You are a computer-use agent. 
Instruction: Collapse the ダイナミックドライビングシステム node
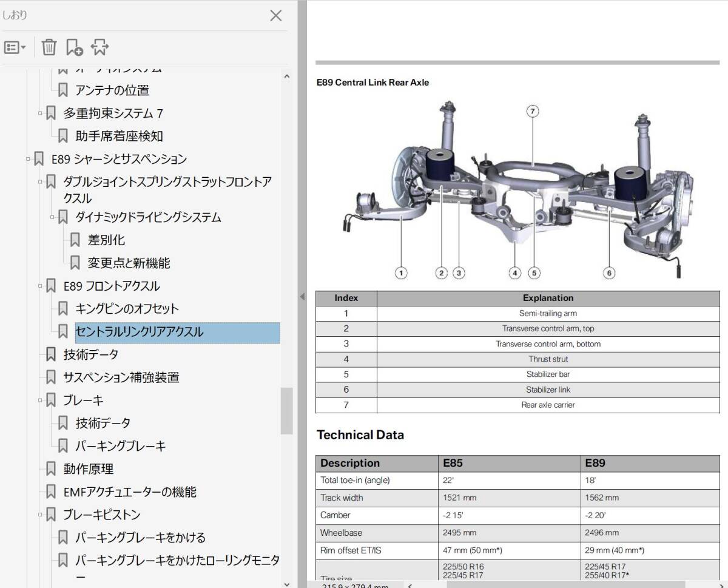tap(52, 217)
